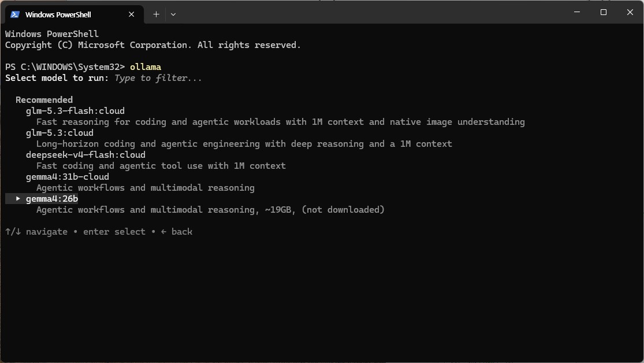Viewport: 644px width, 363px height.
Task: Click the Recommended section heading
Action: coord(44,100)
